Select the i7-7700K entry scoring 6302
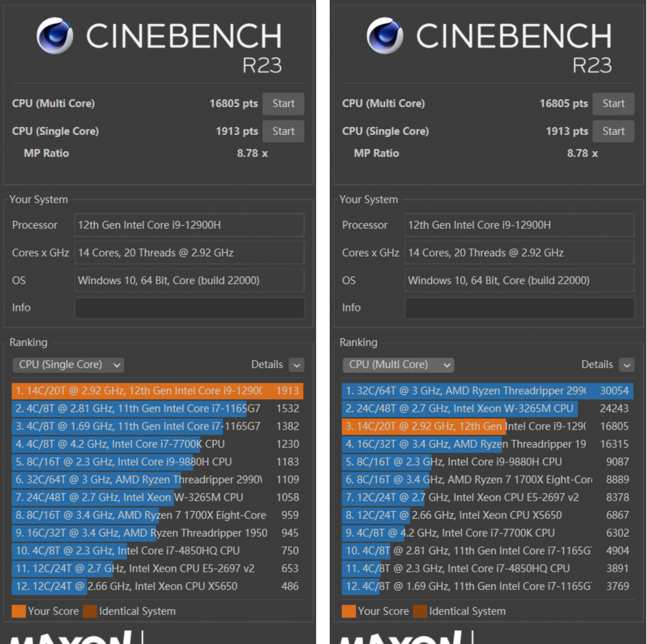 (x=487, y=533)
